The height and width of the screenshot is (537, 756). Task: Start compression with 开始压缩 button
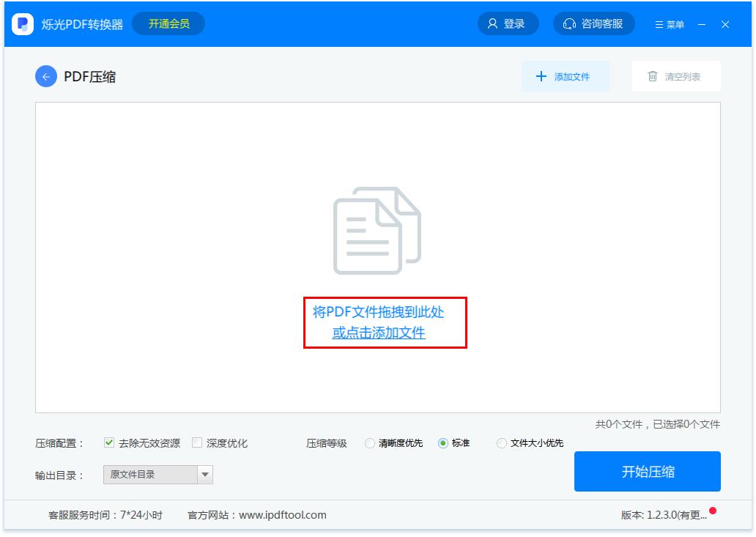tap(646, 472)
